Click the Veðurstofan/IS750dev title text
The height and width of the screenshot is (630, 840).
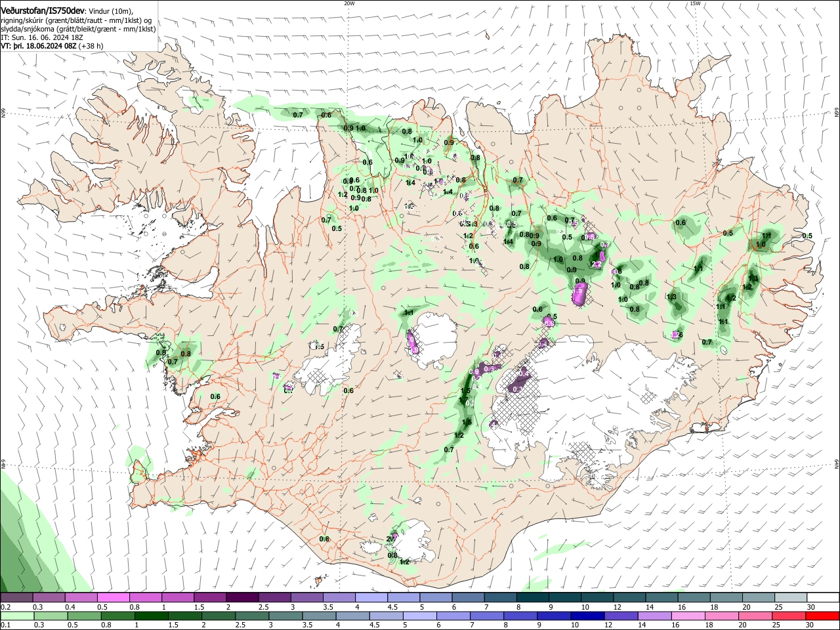point(42,10)
